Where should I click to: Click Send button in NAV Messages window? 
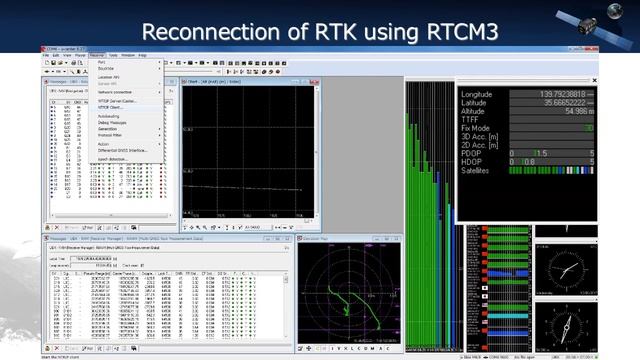(x=71, y=227)
